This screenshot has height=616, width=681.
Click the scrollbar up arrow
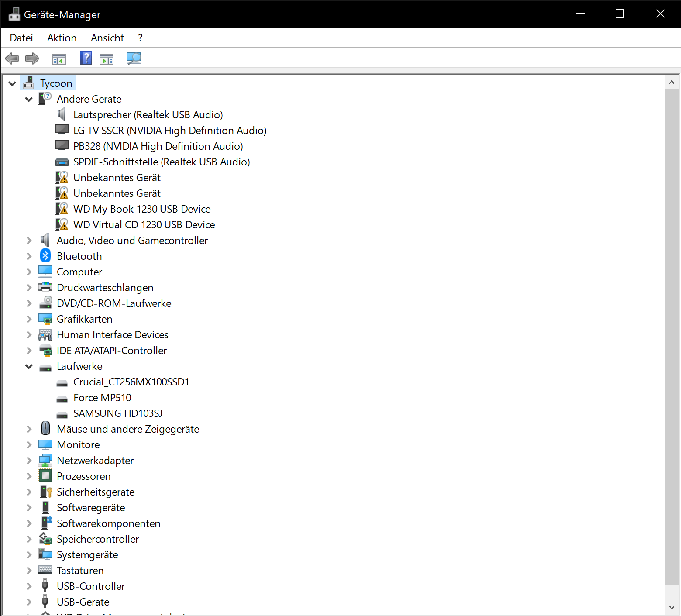[671, 83]
